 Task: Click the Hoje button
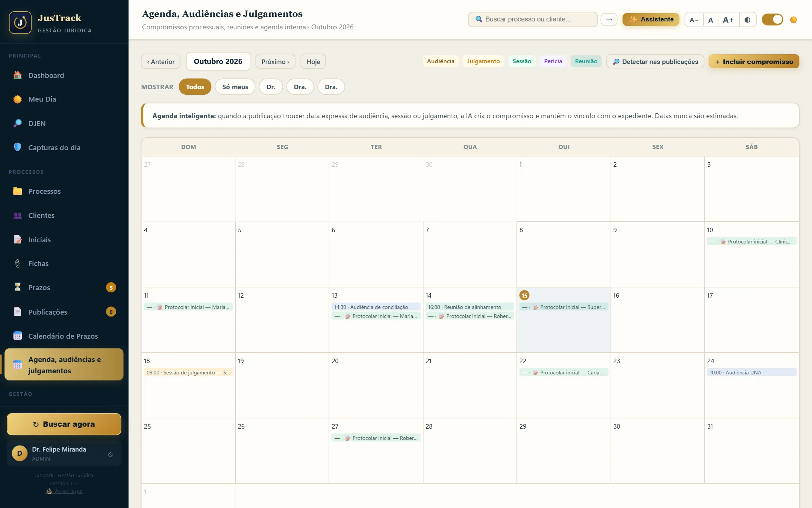click(x=313, y=61)
